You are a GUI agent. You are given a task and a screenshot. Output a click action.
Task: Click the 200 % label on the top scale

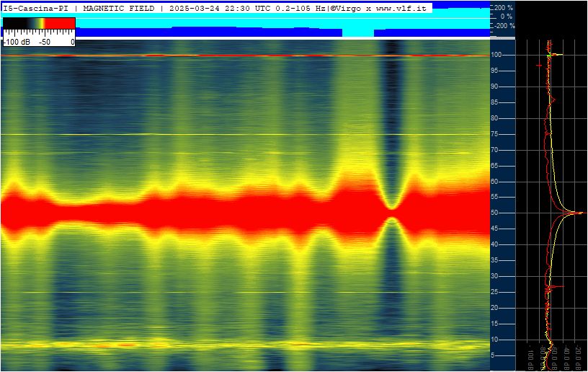[504, 7]
